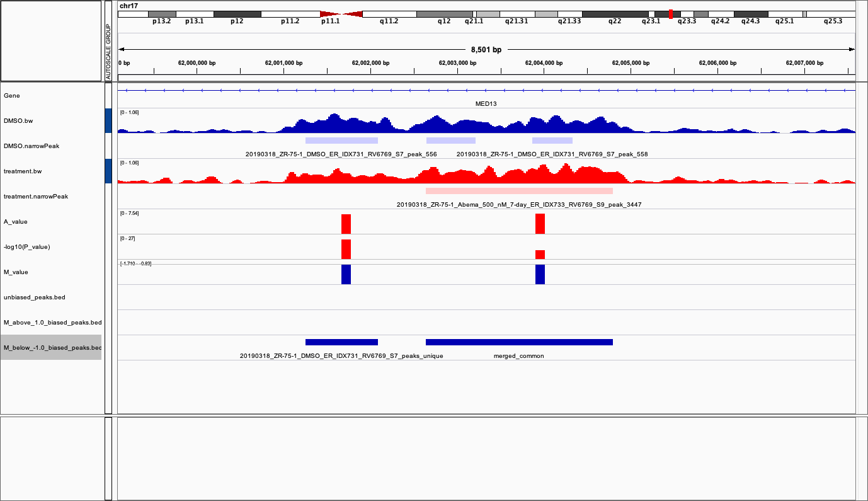Click the 62,006,000 bp ruler position

click(x=718, y=63)
